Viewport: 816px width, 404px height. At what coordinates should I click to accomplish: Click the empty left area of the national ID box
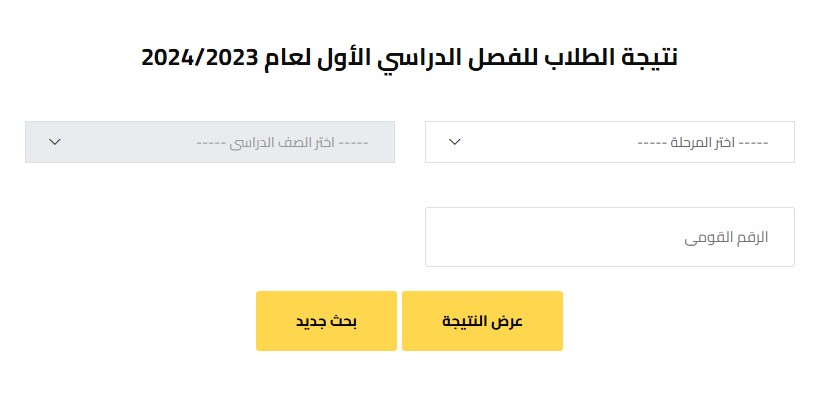[500, 237]
